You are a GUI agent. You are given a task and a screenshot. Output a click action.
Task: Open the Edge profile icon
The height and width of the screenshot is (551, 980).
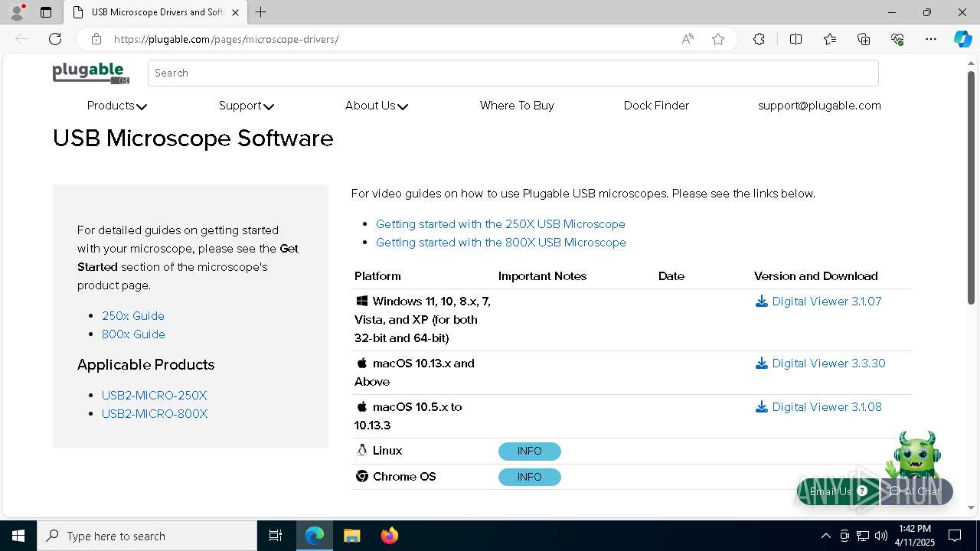(x=17, y=12)
